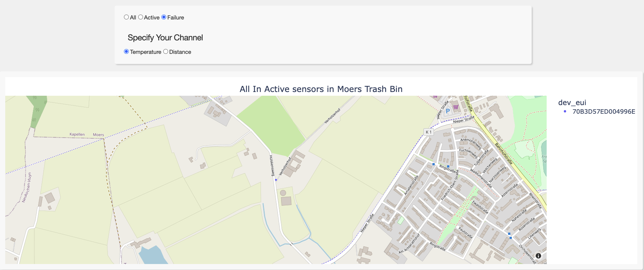Click the Kapellen boundary label on map

[x=77, y=134]
